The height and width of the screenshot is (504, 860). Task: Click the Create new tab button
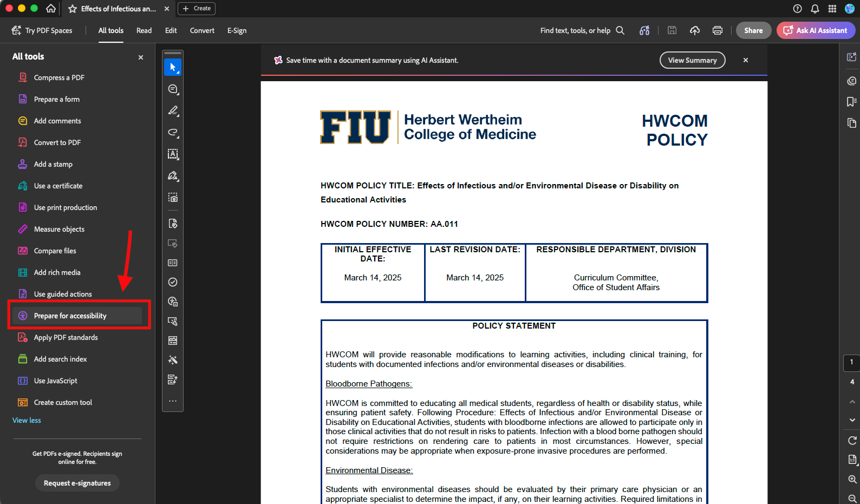point(197,9)
